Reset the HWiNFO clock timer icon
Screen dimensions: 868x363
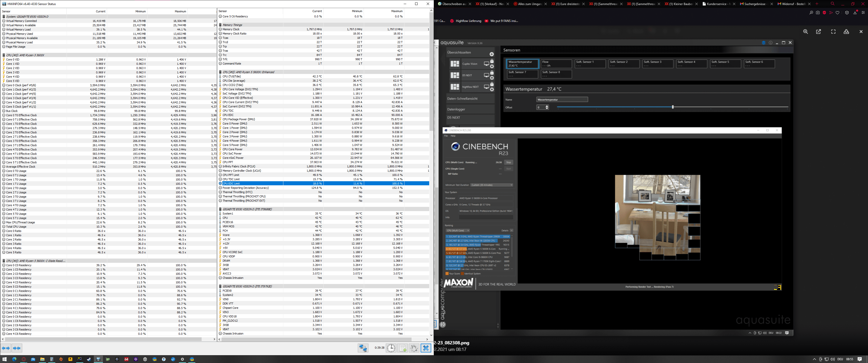pyautogui.click(x=391, y=348)
